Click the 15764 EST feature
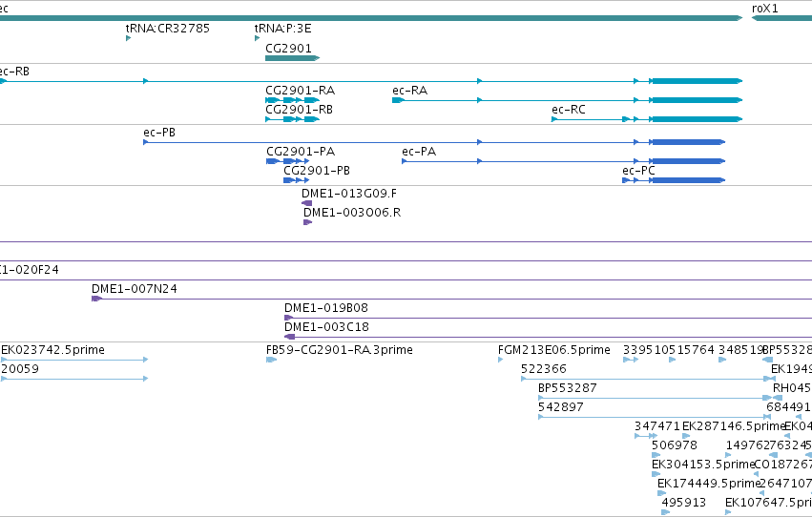 (672, 360)
